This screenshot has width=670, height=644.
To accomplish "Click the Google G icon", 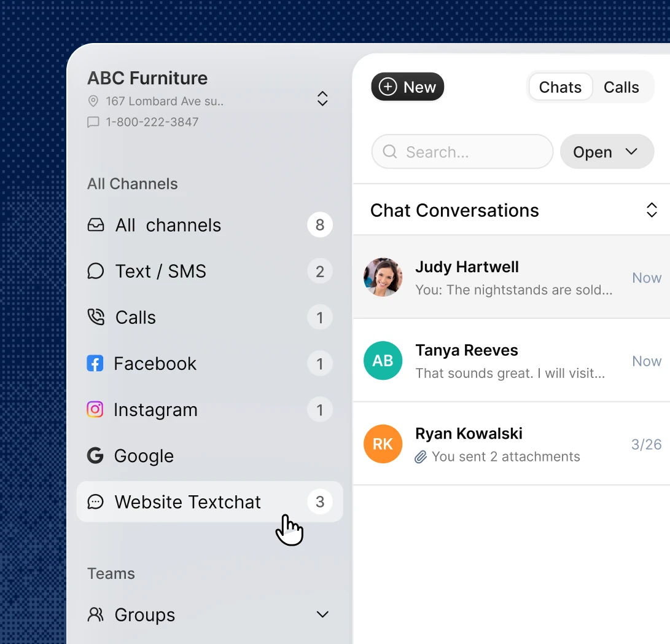I will click(x=95, y=455).
